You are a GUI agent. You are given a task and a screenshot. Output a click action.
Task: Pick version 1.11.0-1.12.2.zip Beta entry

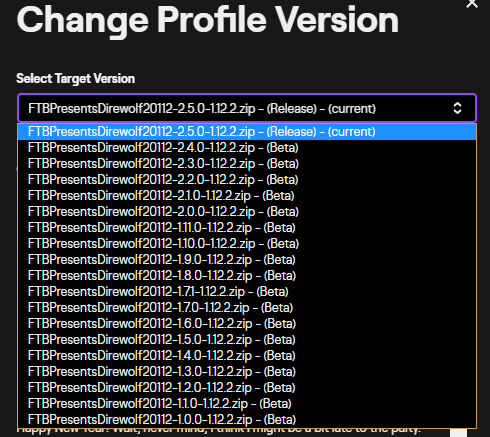[247, 228]
